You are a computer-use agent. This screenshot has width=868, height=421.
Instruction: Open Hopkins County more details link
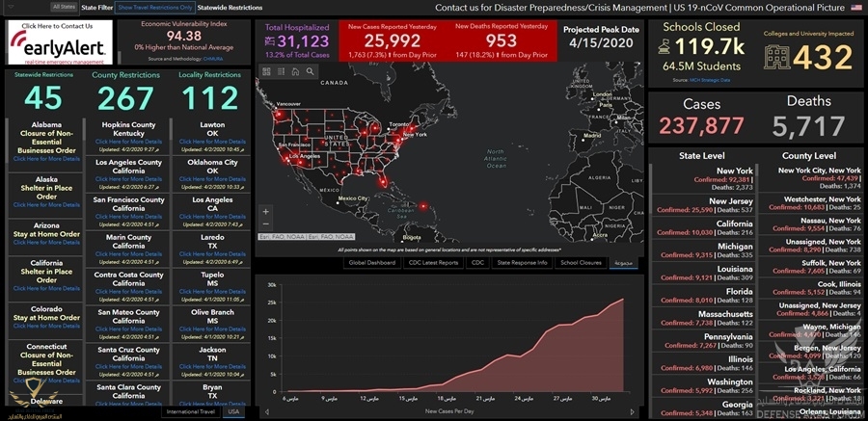[x=128, y=142]
